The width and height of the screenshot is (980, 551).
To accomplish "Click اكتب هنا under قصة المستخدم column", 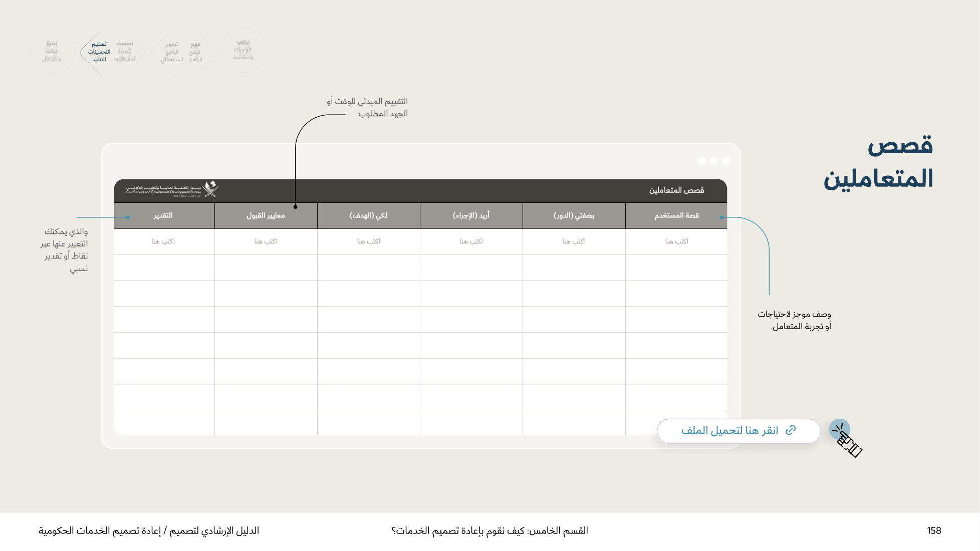I will tap(676, 241).
